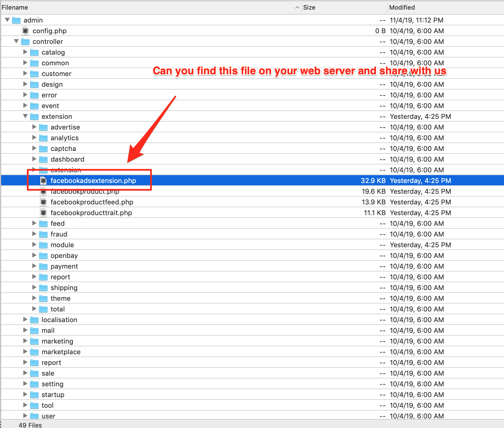This screenshot has height=428, width=504.
Task: Expand the catalog folder
Action: 25,52
